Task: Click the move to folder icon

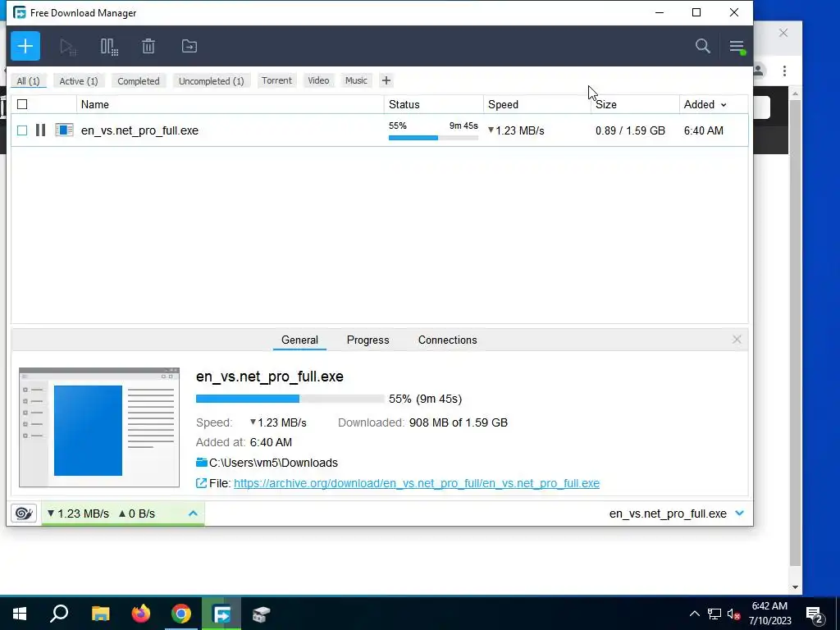Action: click(189, 46)
